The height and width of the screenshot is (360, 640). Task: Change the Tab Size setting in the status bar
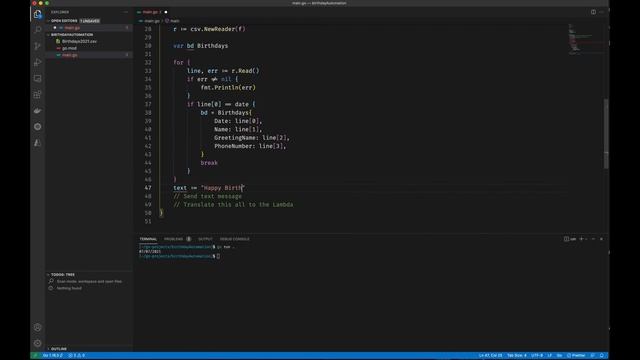point(516,356)
